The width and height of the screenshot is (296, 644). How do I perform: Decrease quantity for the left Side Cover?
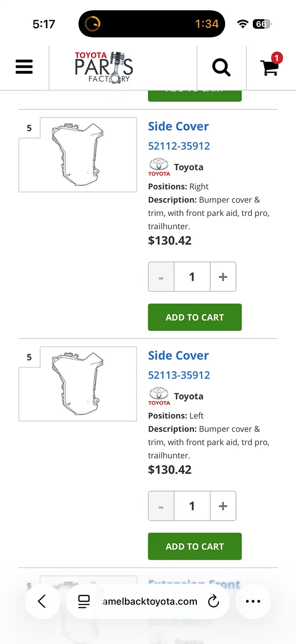pos(161,506)
